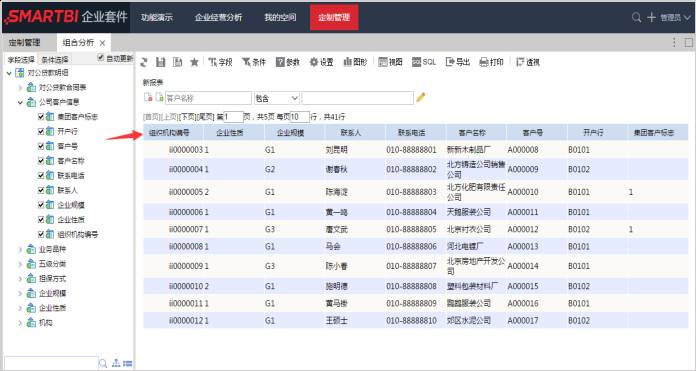Click the search magnifier in top bar
The width and height of the screenshot is (696, 371).
[x=637, y=18]
